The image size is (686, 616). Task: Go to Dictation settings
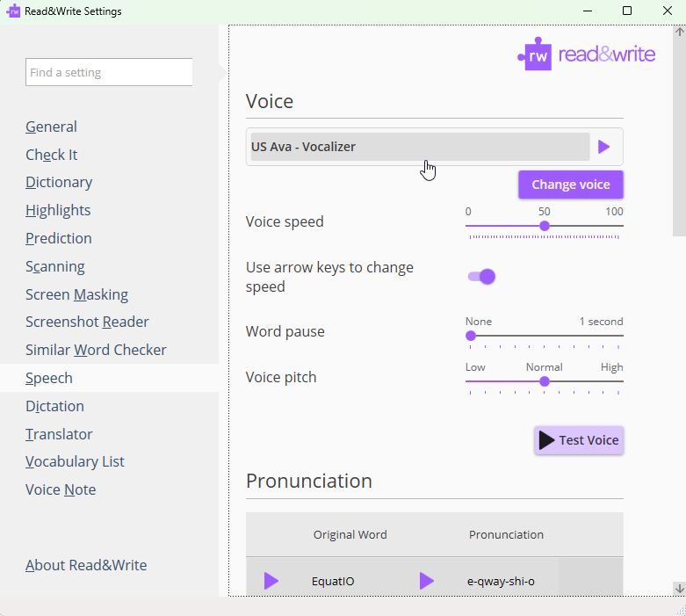[x=54, y=406]
